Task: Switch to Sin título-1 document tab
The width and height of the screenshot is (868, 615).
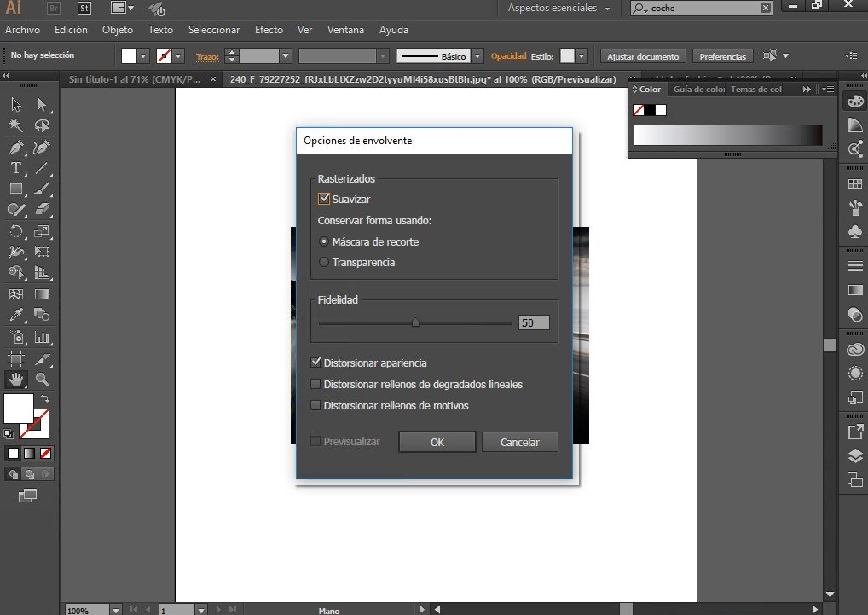Action: (135, 79)
